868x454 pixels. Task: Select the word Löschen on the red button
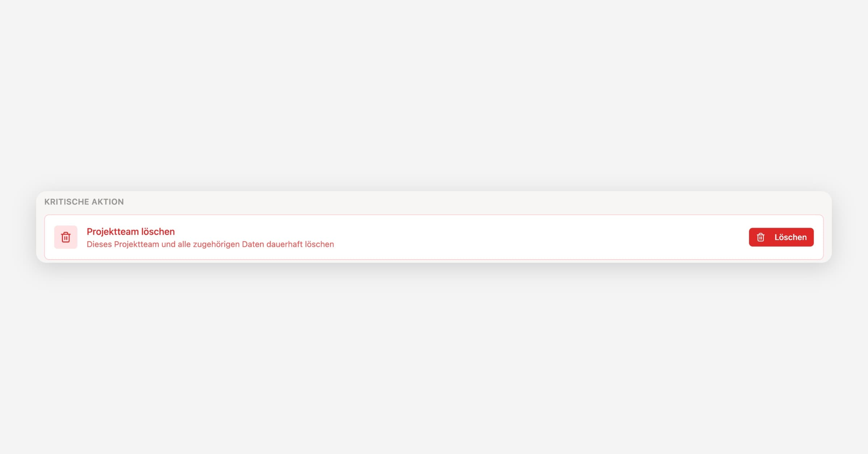pos(791,237)
